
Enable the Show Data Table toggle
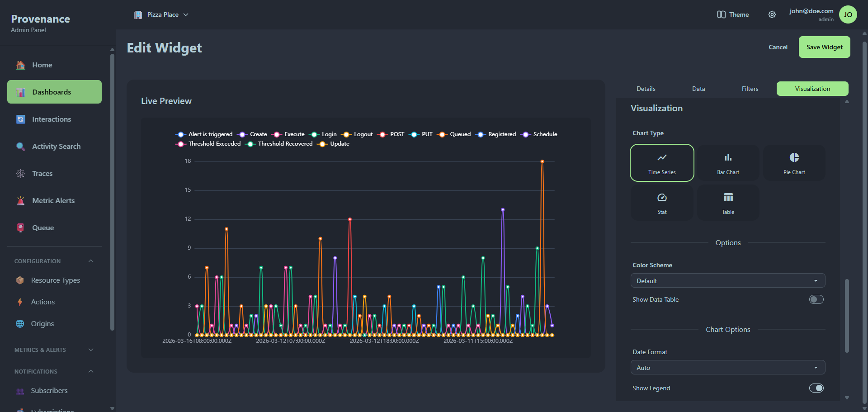point(816,299)
